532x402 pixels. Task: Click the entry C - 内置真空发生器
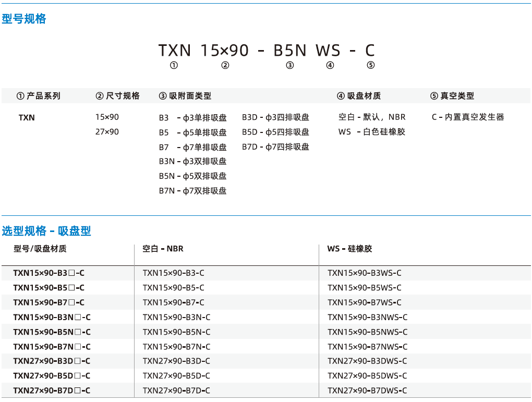point(468,117)
